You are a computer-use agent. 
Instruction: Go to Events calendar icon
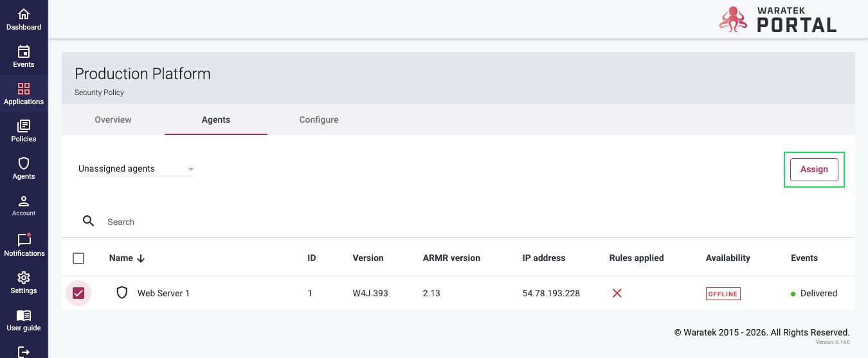click(24, 51)
